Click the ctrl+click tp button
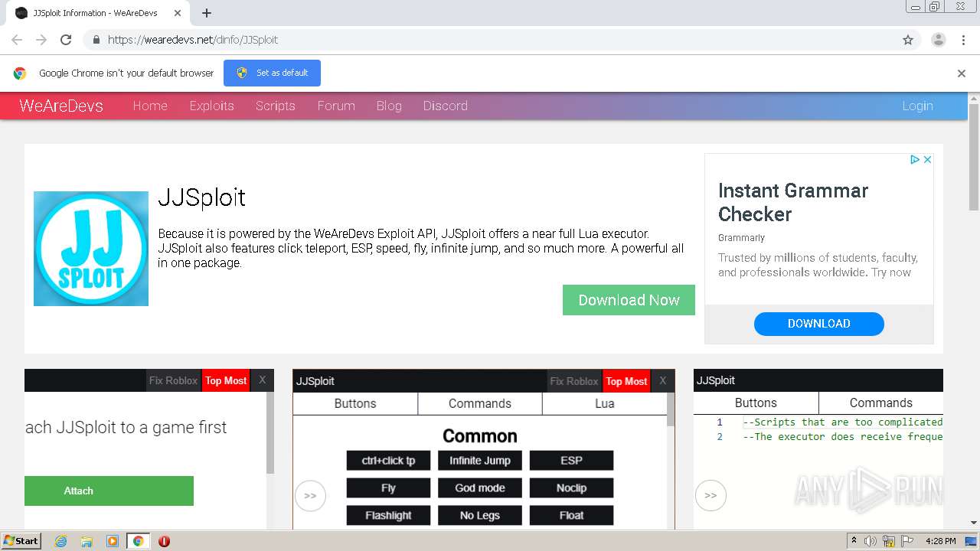Image resolution: width=980 pixels, height=551 pixels. pos(388,461)
